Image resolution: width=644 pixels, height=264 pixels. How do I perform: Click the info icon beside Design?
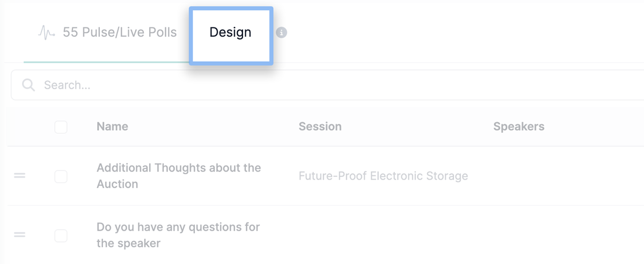281,33
